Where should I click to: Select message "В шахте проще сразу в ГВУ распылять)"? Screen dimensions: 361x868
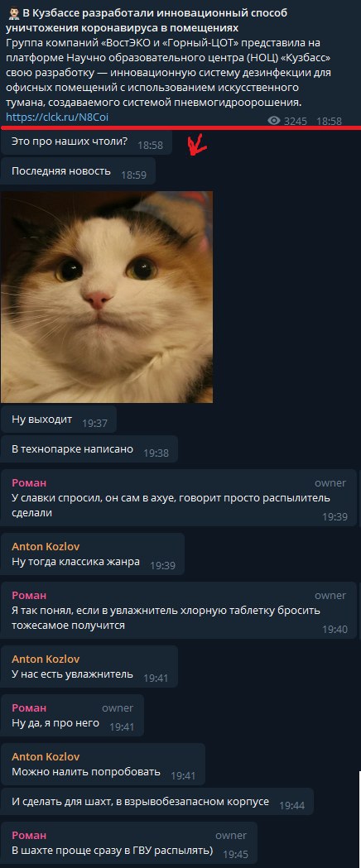point(129,844)
